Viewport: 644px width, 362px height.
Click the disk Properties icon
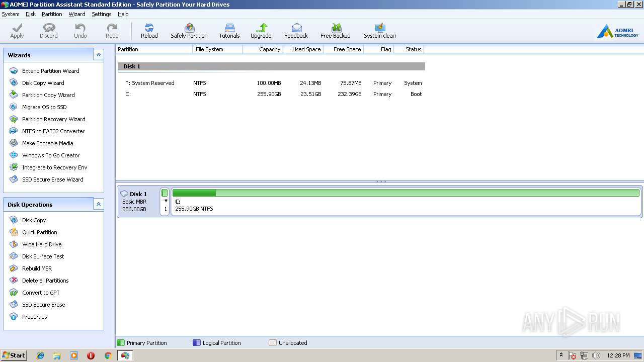[14, 317]
